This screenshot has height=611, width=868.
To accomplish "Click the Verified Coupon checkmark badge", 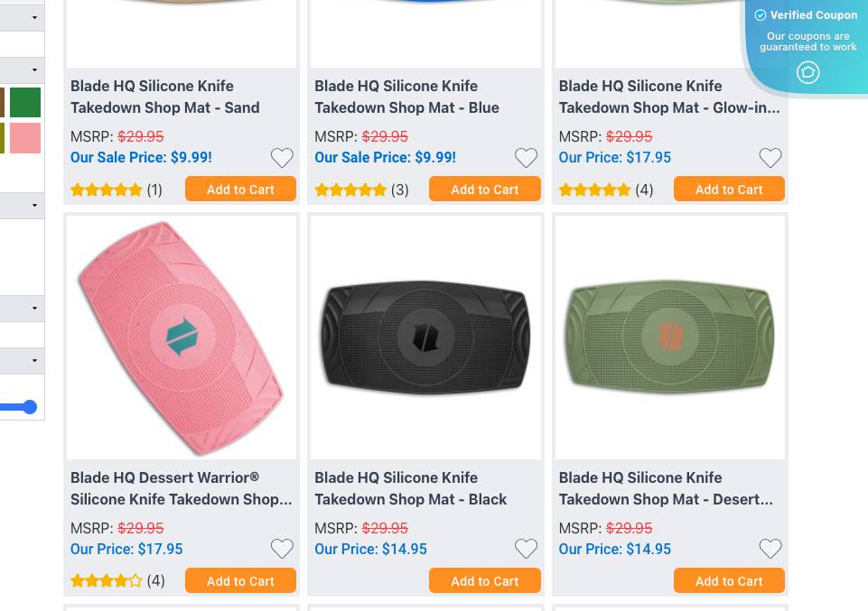I will point(761,15).
